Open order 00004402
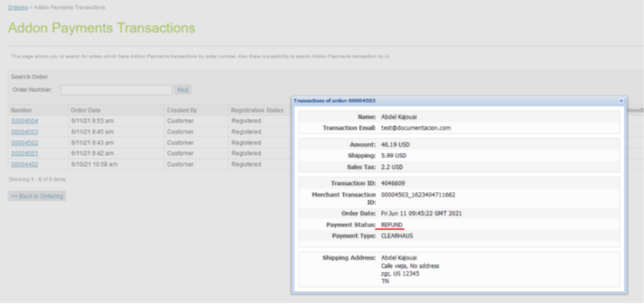The image size is (644, 304). pos(25,164)
